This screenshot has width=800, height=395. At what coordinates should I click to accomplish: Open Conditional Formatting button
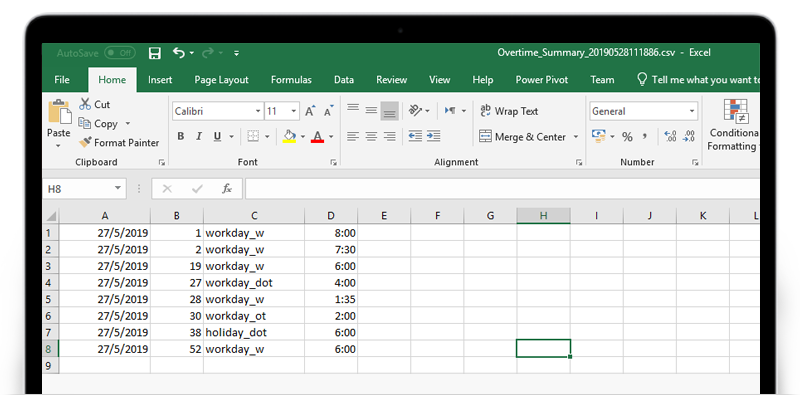(734, 126)
